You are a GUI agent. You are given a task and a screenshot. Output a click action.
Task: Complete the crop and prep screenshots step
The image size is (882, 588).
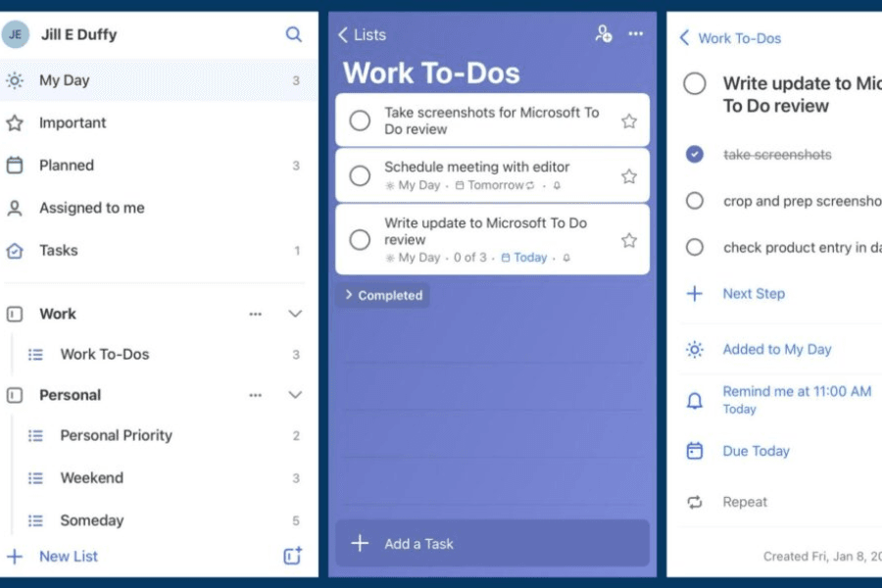[695, 201]
